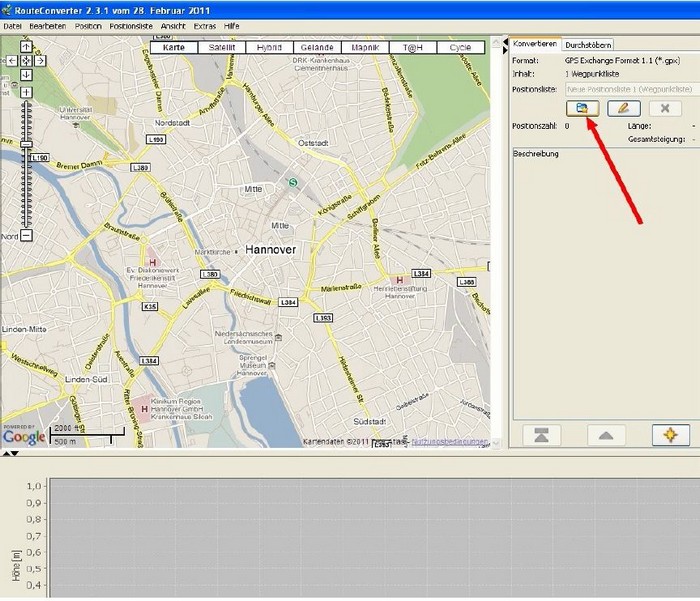This screenshot has width=700, height=601.
Task: Switch map to Mapnik view
Action: pyautogui.click(x=365, y=47)
